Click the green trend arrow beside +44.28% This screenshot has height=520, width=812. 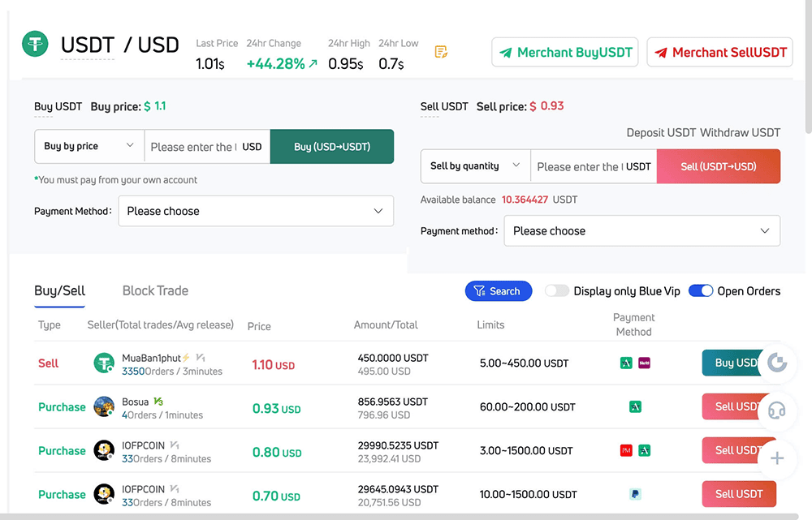[x=313, y=63]
